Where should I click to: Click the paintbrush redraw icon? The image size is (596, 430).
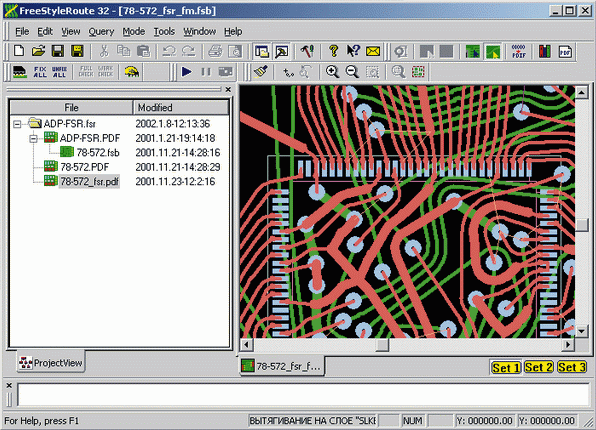[x=261, y=72]
